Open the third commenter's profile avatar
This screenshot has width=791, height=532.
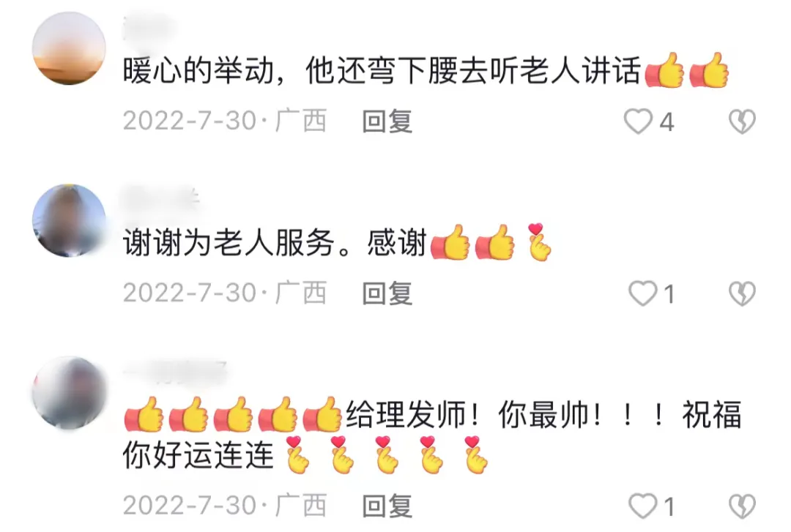[x=69, y=393]
